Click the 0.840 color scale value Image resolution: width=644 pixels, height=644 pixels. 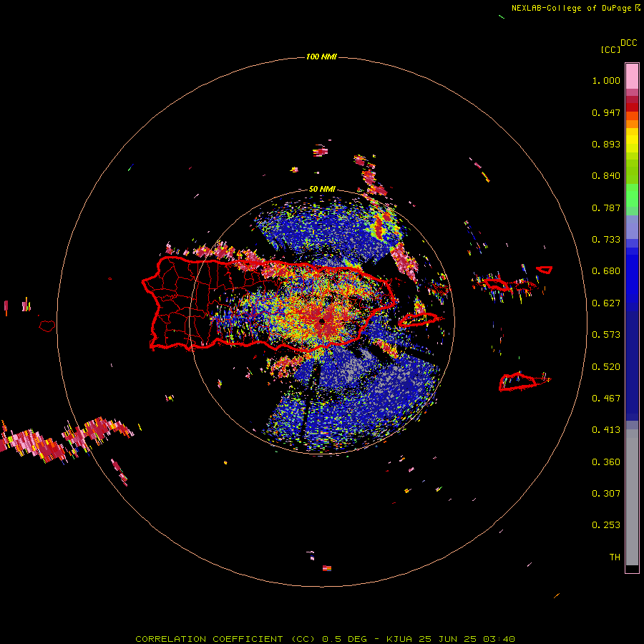tap(606, 176)
